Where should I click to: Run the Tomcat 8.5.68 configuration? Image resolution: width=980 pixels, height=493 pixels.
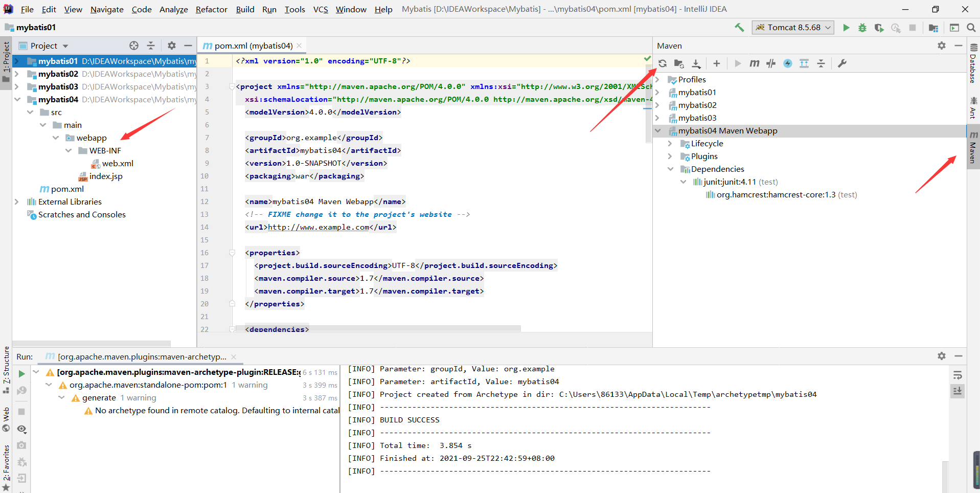pos(846,28)
